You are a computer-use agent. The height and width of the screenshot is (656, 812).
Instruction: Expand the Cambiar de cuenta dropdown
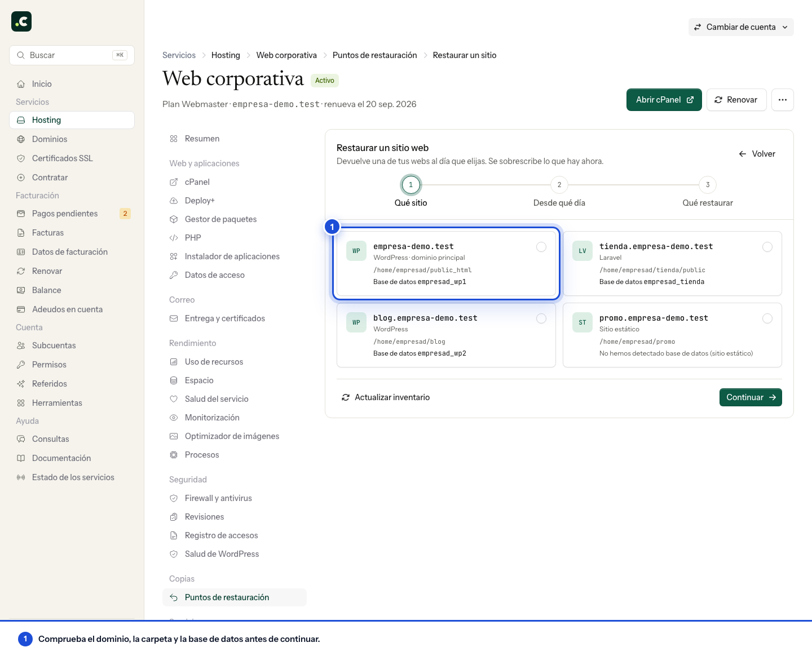pos(741,27)
